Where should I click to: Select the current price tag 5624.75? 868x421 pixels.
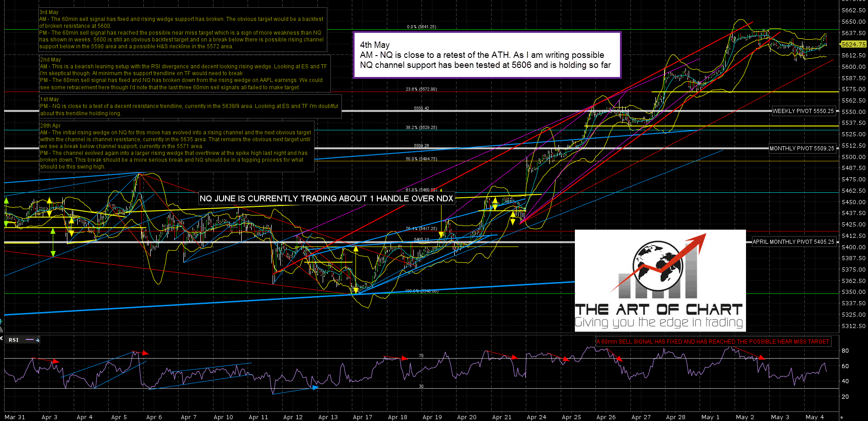(853, 44)
